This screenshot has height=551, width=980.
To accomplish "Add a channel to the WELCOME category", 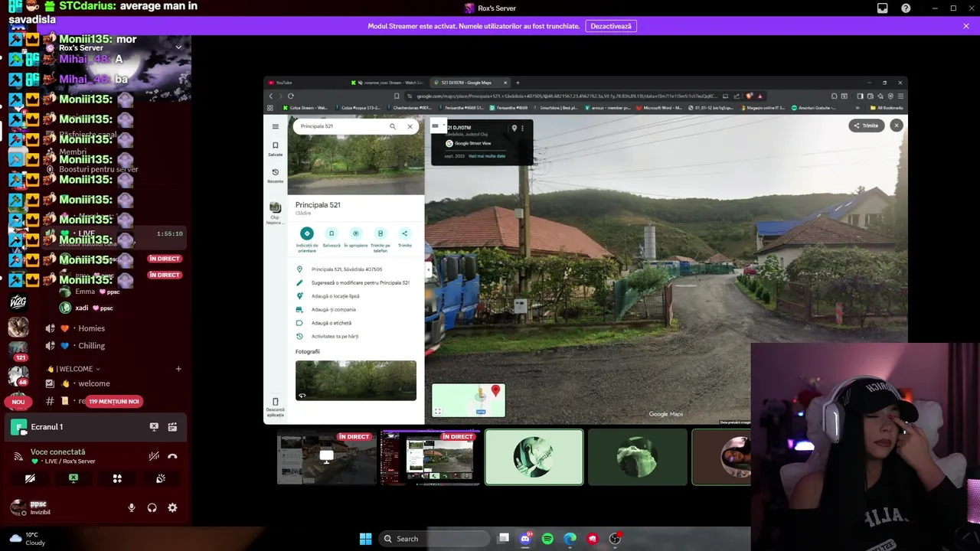I will pos(178,369).
